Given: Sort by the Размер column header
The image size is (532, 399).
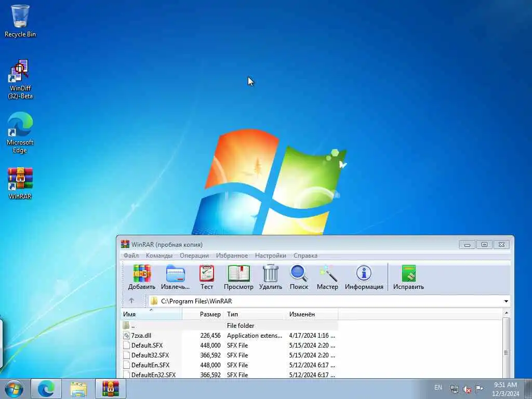Looking at the screenshot, I should coord(203,314).
